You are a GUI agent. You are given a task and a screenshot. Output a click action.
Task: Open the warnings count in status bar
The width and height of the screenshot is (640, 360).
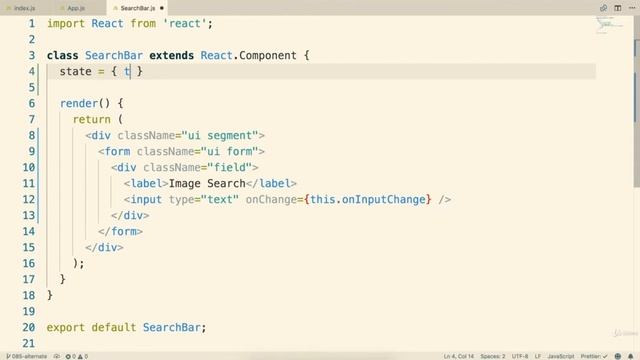(x=83, y=356)
